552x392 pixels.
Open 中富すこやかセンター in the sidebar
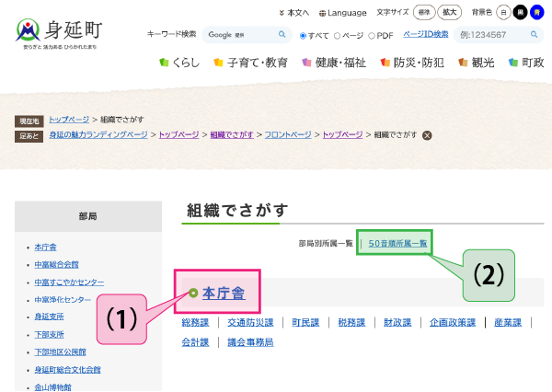pos(69,282)
